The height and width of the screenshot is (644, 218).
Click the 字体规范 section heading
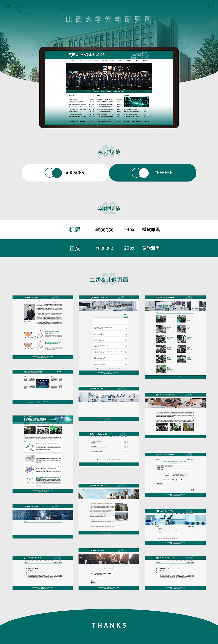[109, 209]
